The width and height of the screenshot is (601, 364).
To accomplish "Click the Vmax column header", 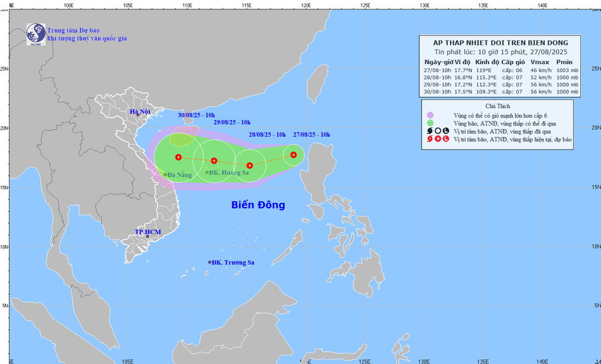I will point(540,62).
